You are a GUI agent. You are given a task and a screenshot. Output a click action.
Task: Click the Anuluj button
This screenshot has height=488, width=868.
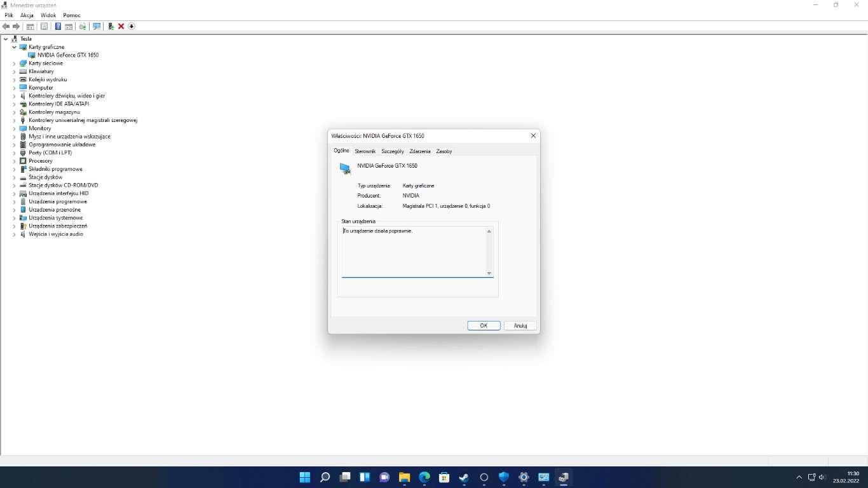coord(520,325)
